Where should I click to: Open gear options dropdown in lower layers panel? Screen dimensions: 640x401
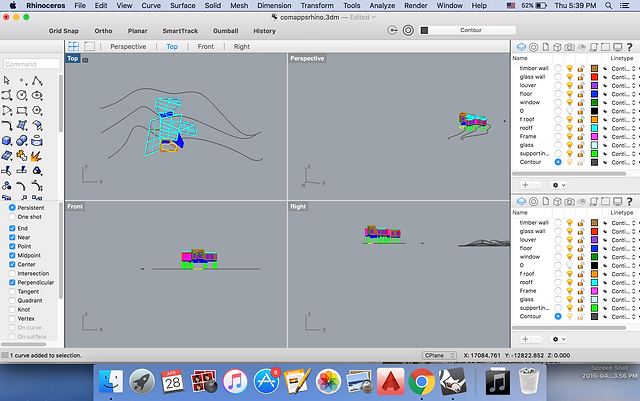[558, 339]
